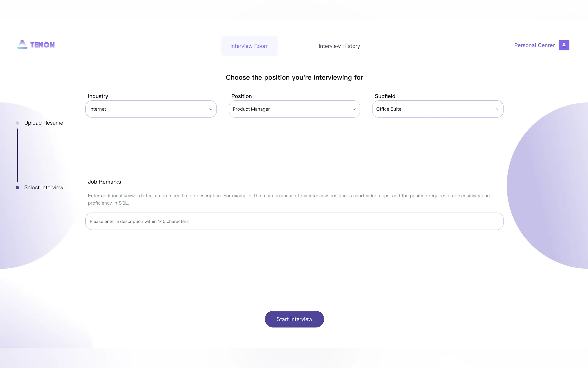Click the Subfield dropdown chevron arrow
Viewport: 588px width, 368px height.
point(497,109)
